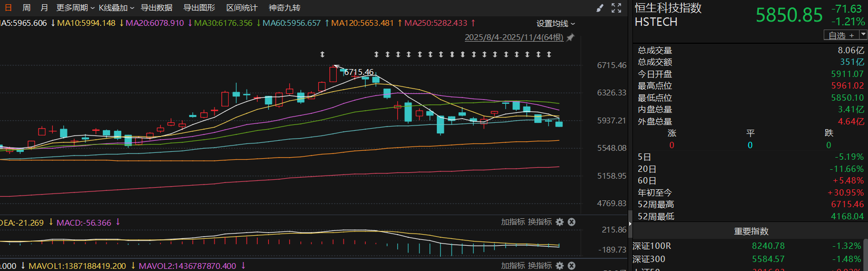The image size is (868, 271).
Task: Close the MACD indicator panel
Action: coord(571,222)
